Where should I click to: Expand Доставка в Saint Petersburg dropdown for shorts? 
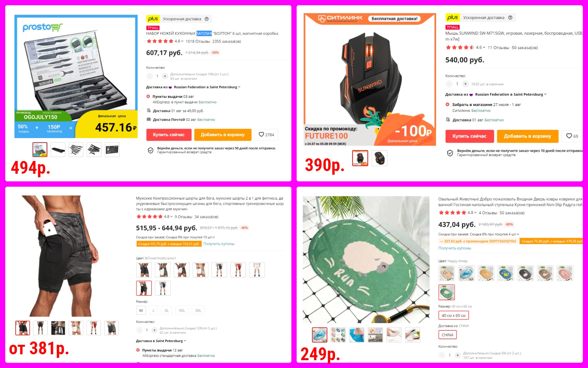pyautogui.click(x=185, y=341)
